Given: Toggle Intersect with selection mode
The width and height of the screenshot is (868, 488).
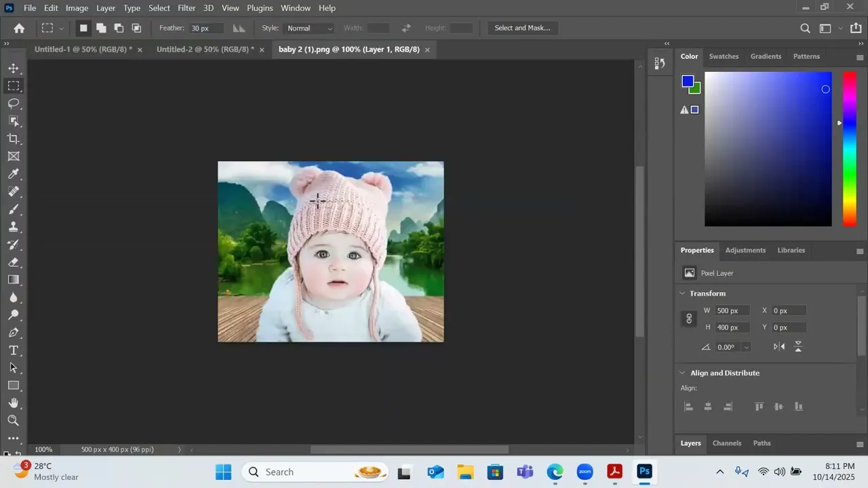Looking at the screenshot, I should point(136,28).
